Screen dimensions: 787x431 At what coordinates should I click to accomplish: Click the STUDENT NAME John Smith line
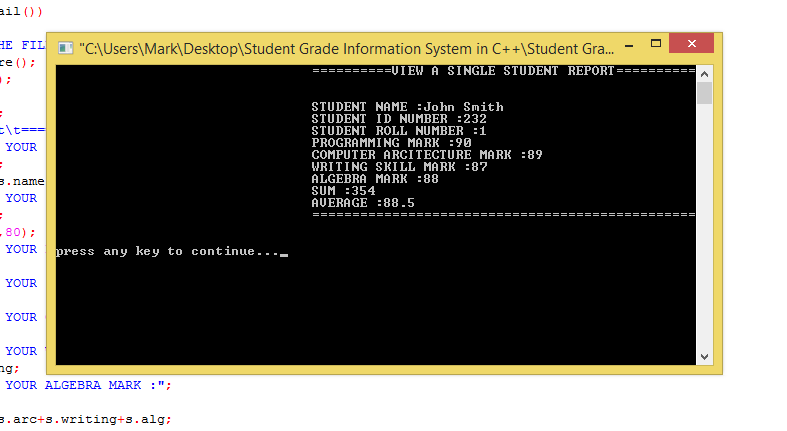tap(407, 107)
